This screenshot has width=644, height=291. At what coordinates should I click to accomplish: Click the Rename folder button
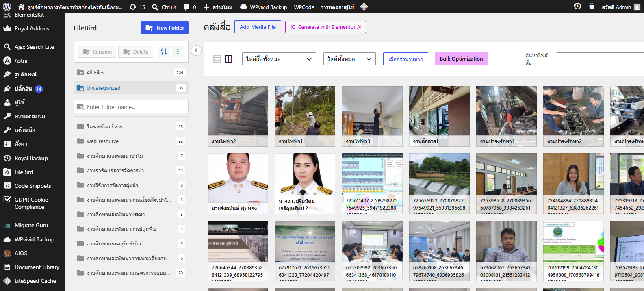98,52
